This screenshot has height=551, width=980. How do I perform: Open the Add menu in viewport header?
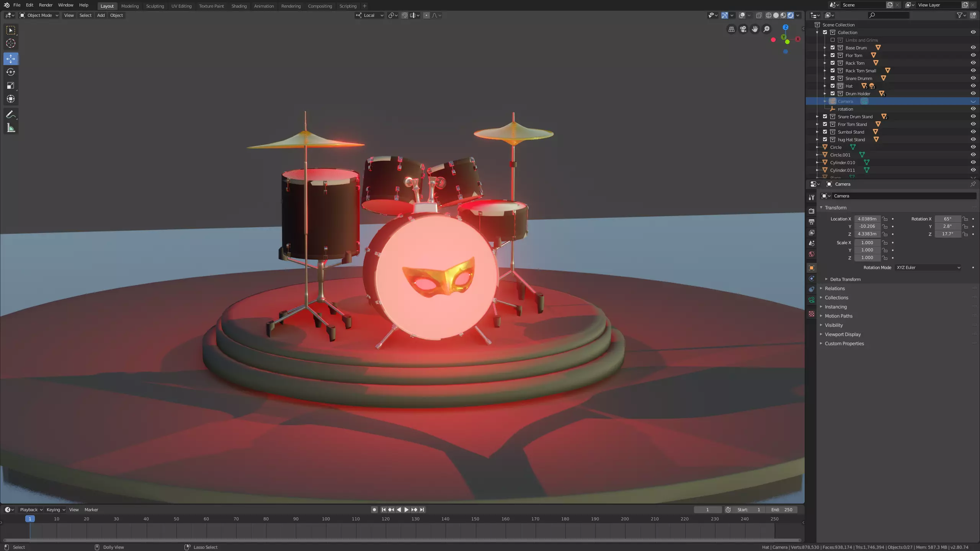click(101, 15)
